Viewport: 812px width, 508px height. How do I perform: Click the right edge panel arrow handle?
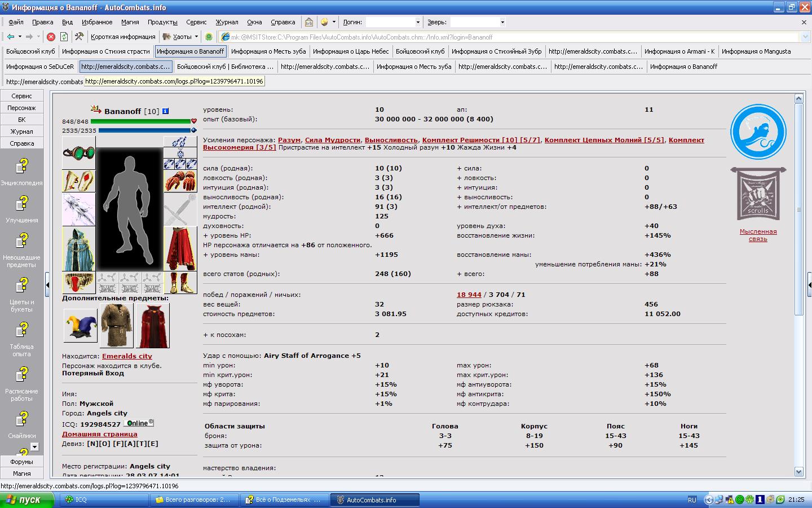click(x=809, y=285)
